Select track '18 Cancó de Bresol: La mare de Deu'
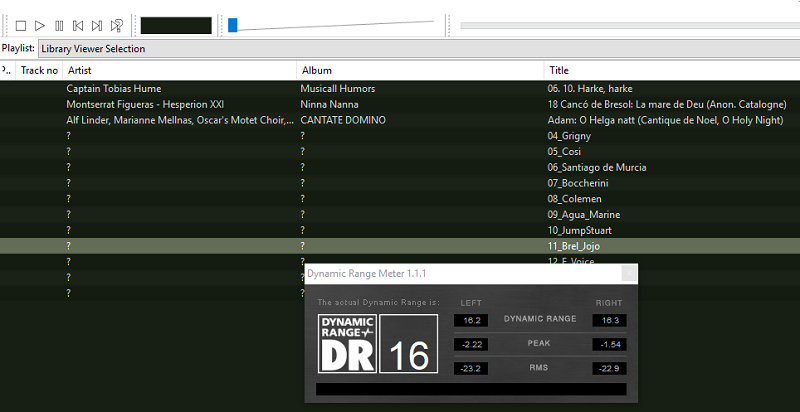This screenshot has height=412, width=800. (667, 105)
